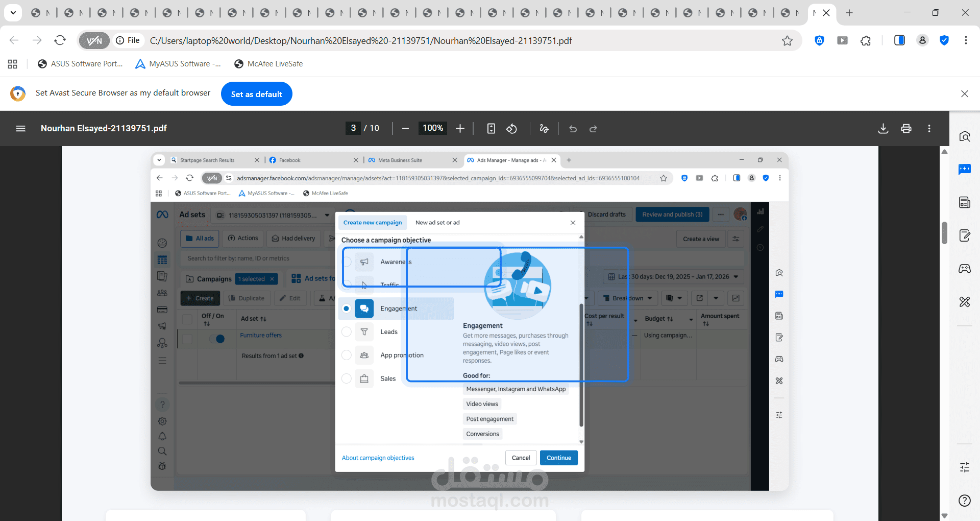This screenshot has width=980, height=521.
Task: Click Continue in campaign objective dialog screenshot
Action: [559, 458]
